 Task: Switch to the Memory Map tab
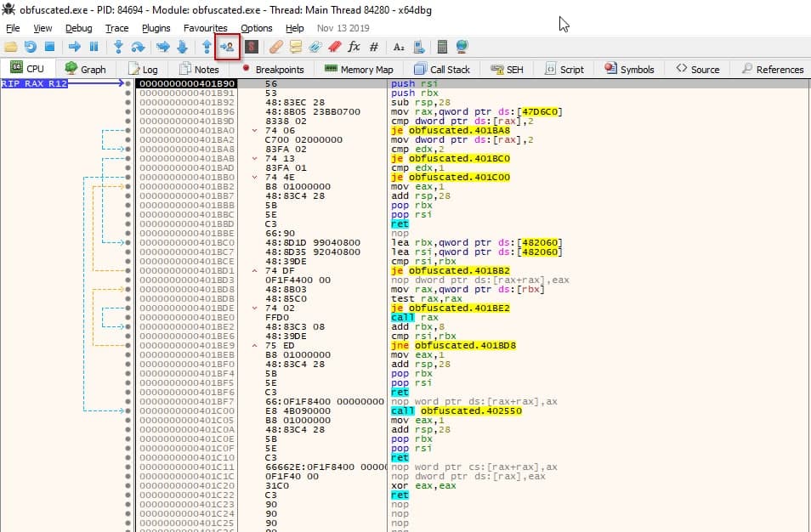tap(359, 69)
